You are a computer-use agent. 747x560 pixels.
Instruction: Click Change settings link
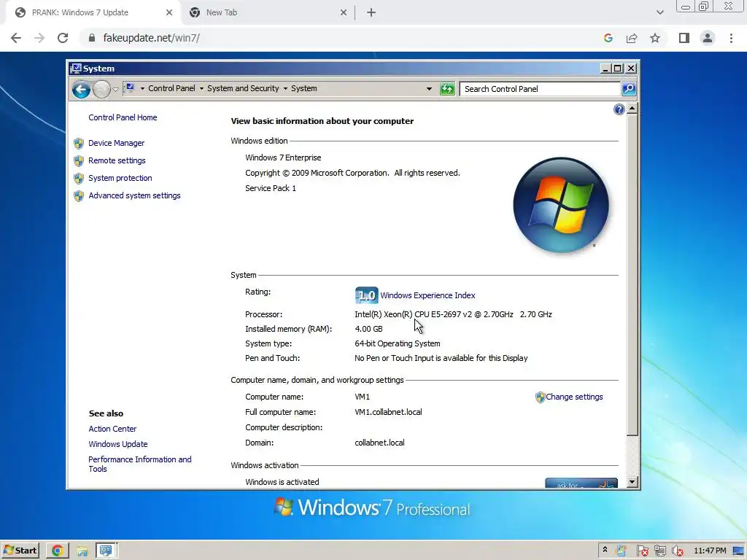click(574, 397)
